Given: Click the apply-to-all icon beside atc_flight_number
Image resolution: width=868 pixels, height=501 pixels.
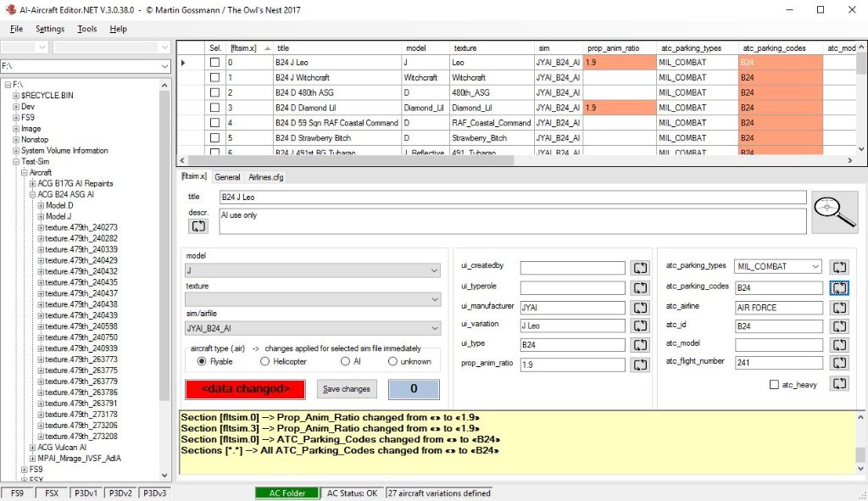Looking at the screenshot, I should click(x=838, y=363).
